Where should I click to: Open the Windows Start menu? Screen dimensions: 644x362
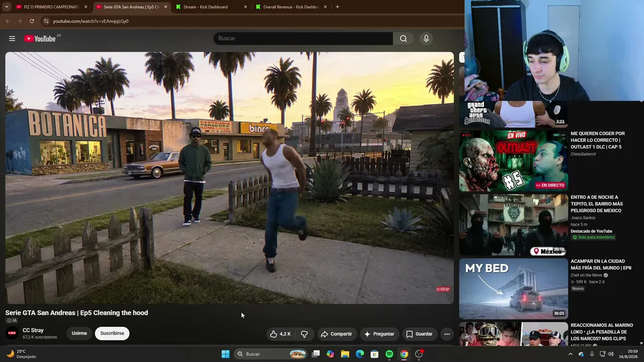click(x=225, y=354)
